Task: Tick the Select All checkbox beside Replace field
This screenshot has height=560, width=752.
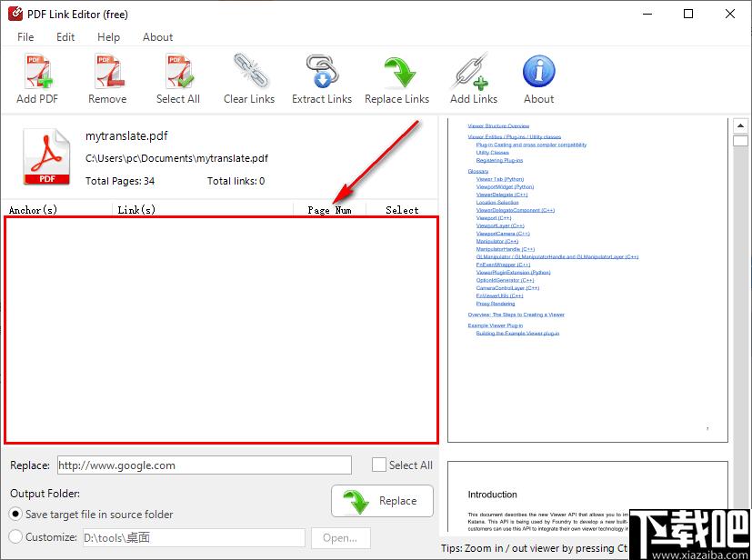Action: pyautogui.click(x=379, y=465)
